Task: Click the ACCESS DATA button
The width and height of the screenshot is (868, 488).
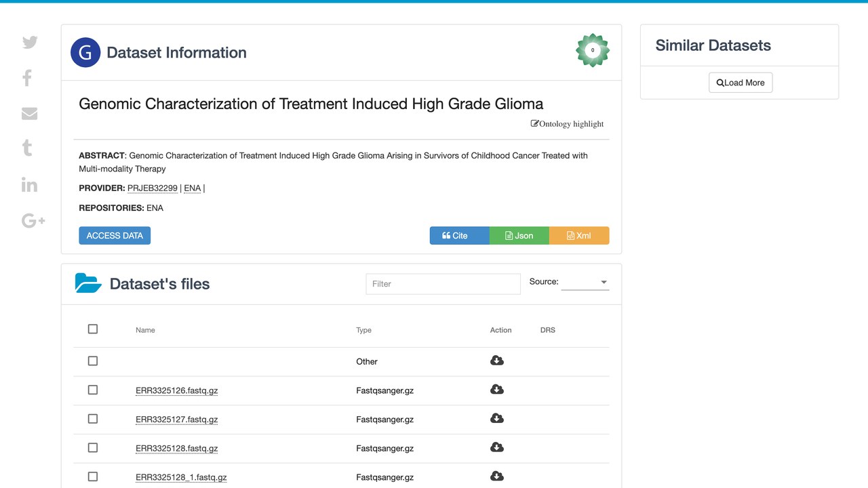Action: pos(115,235)
